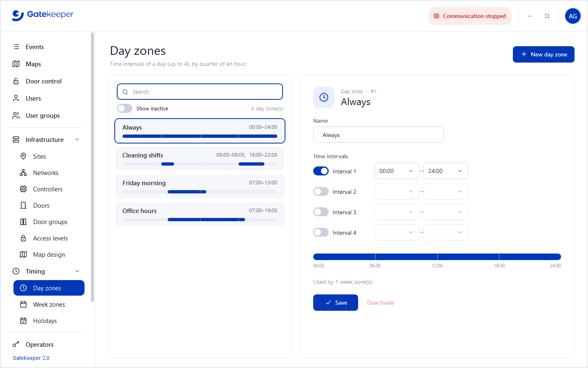This screenshot has width=588, height=368.
Task: Collapse the Infrastructure section
Action: tap(77, 139)
